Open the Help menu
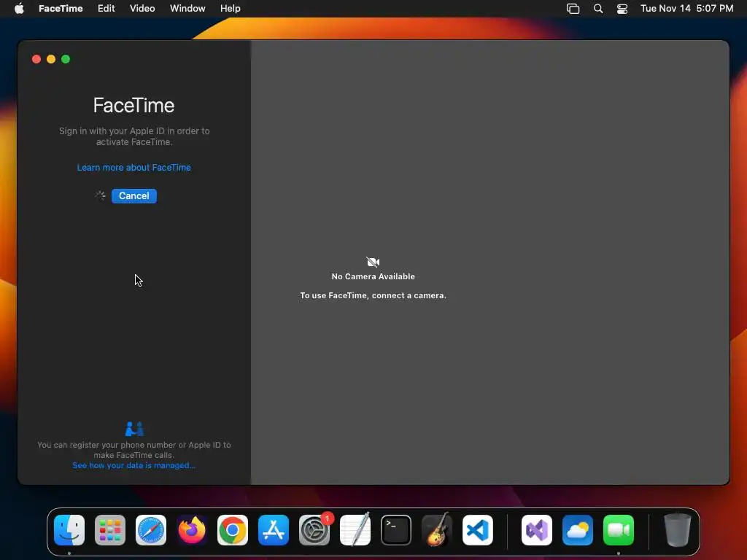The height and width of the screenshot is (560, 747). click(x=230, y=8)
